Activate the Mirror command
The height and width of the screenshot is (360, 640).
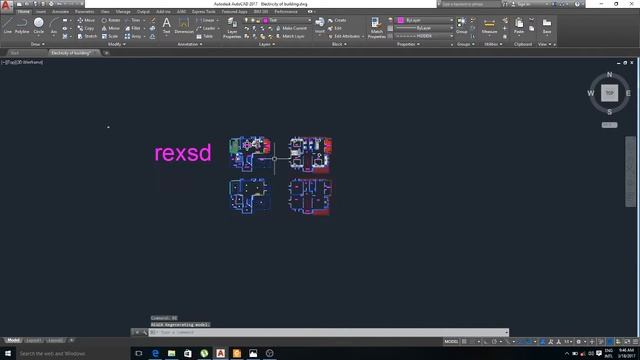pyautogui.click(x=111, y=28)
